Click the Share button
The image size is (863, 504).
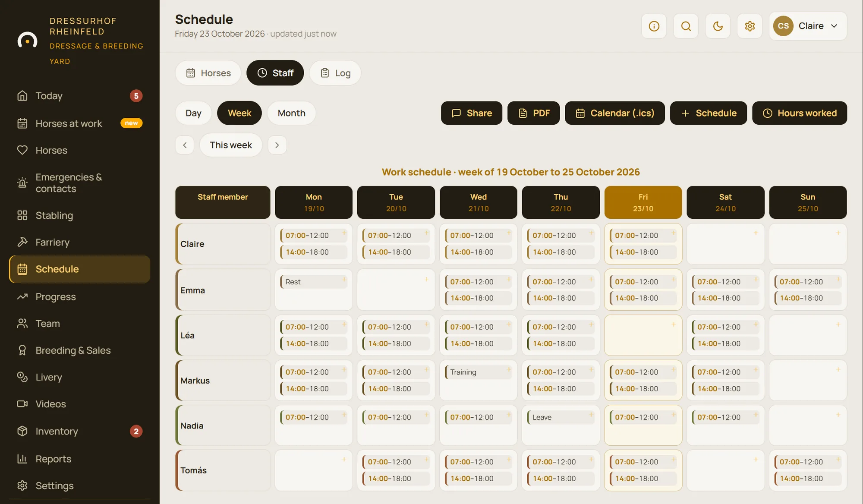472,113
